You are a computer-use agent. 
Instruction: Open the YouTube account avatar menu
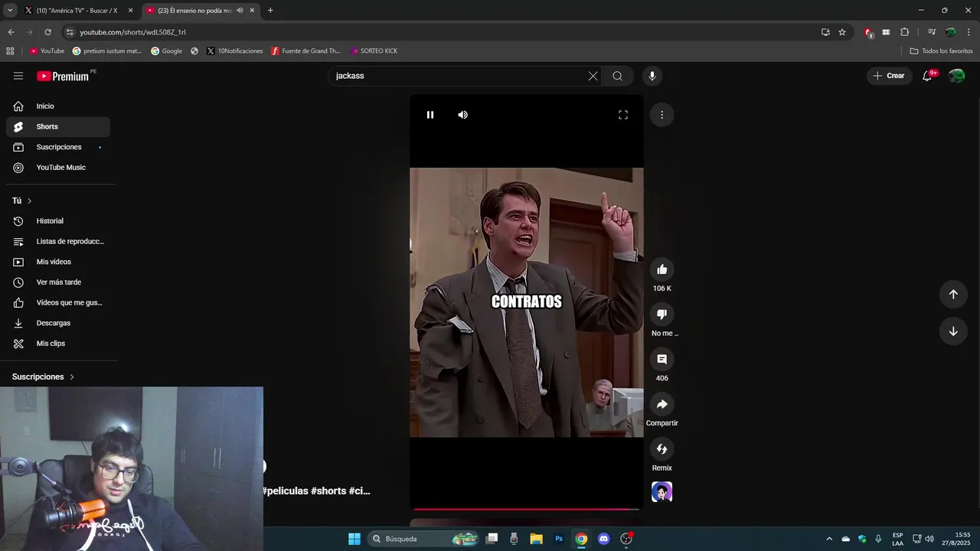pyautogui.click(x=956, y=76)
